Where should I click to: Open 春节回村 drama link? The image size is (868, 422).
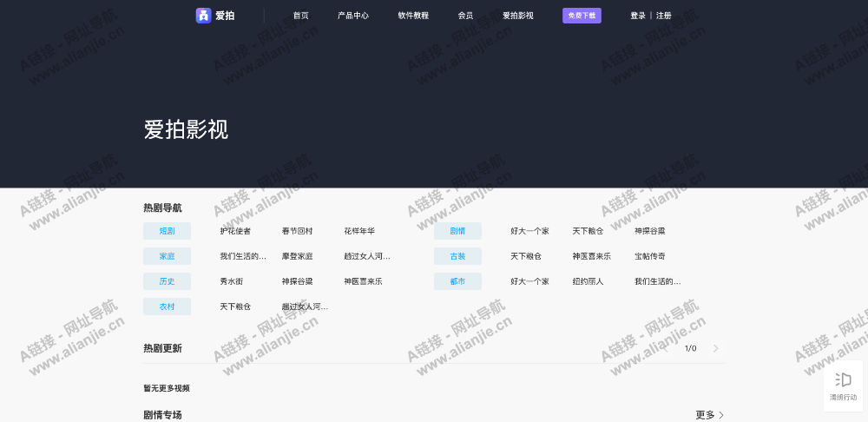[x=297, y=231]
